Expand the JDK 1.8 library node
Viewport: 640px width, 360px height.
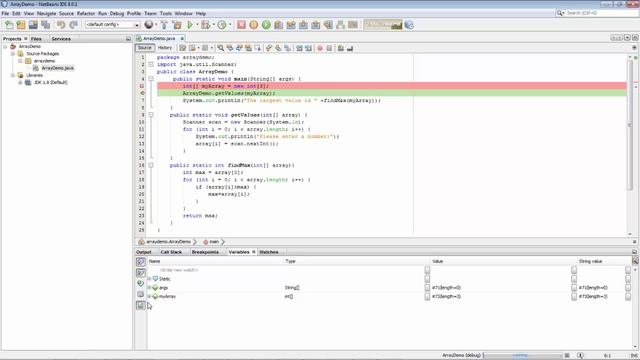[x=20, y=82]
